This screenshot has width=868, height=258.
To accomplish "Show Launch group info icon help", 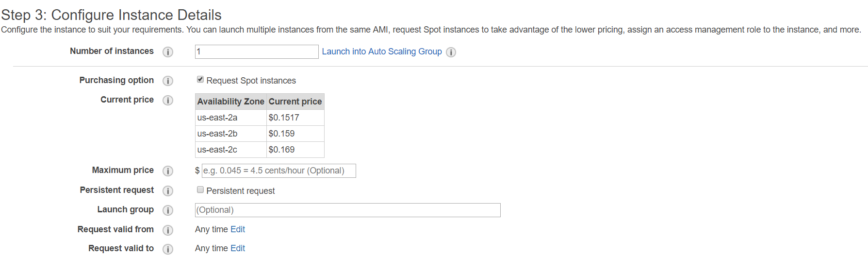I will (168, 210).
